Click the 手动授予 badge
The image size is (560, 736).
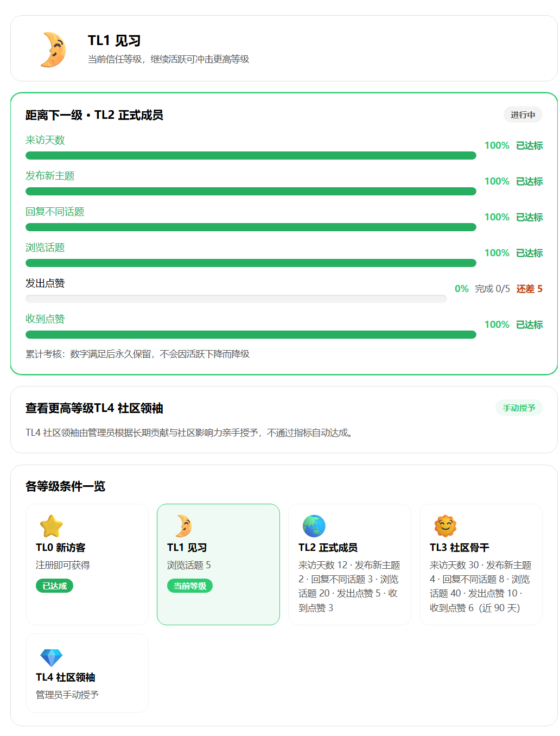519,408
